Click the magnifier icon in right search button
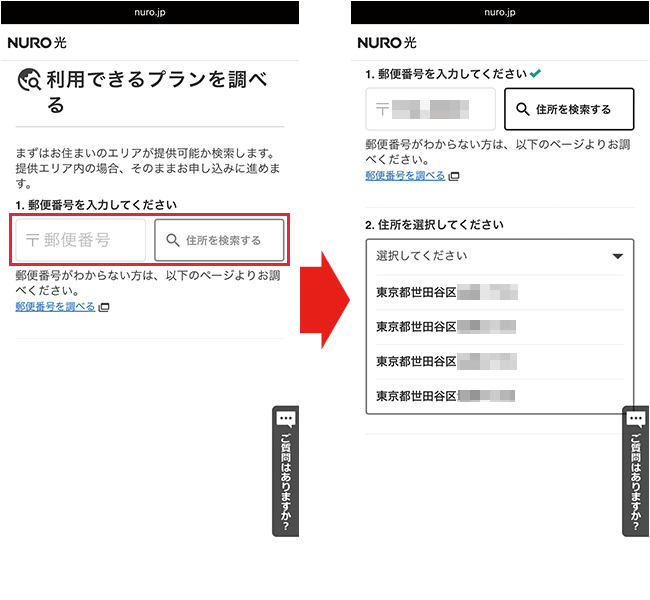Screen dimensions: 650x600 pos(522,109)
